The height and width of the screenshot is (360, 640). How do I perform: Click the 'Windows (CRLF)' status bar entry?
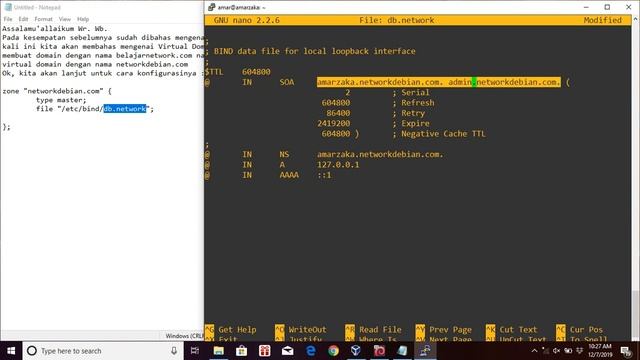pos(184,336)
